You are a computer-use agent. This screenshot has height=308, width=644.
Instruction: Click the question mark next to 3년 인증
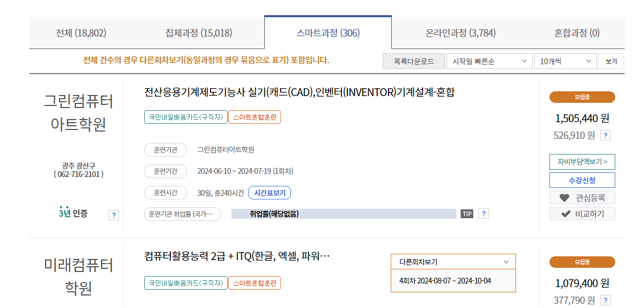click(x=114, y=215)
